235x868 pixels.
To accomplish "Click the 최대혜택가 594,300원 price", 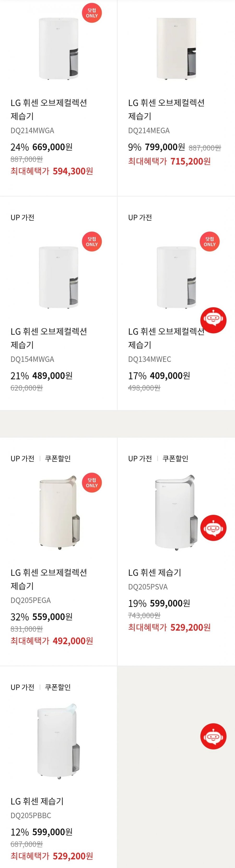I will coord(52,171).
